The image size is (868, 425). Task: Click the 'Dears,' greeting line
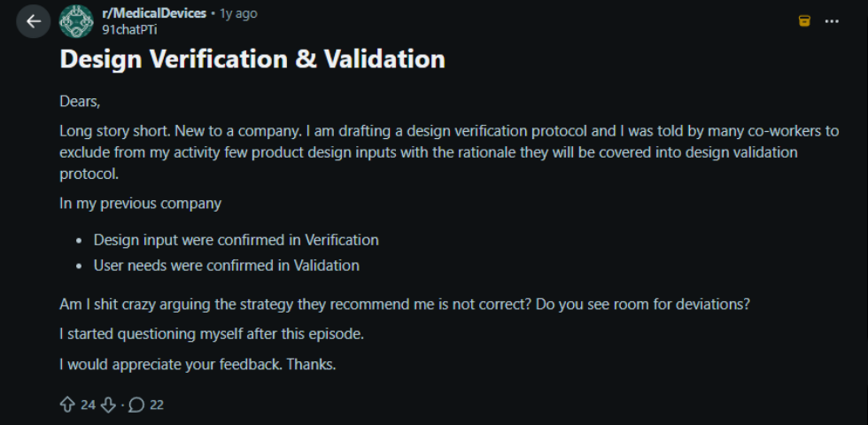point(80,101)
